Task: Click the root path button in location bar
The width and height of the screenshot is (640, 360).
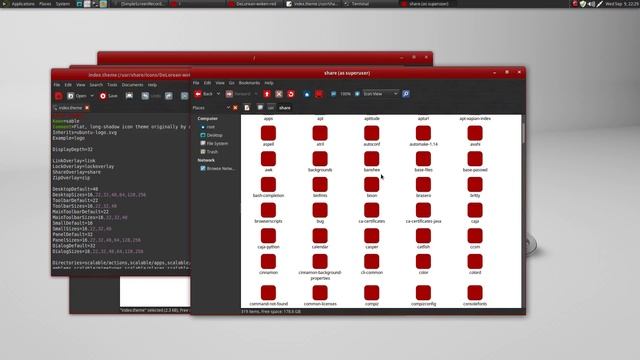Action: (x=260, y=108)
